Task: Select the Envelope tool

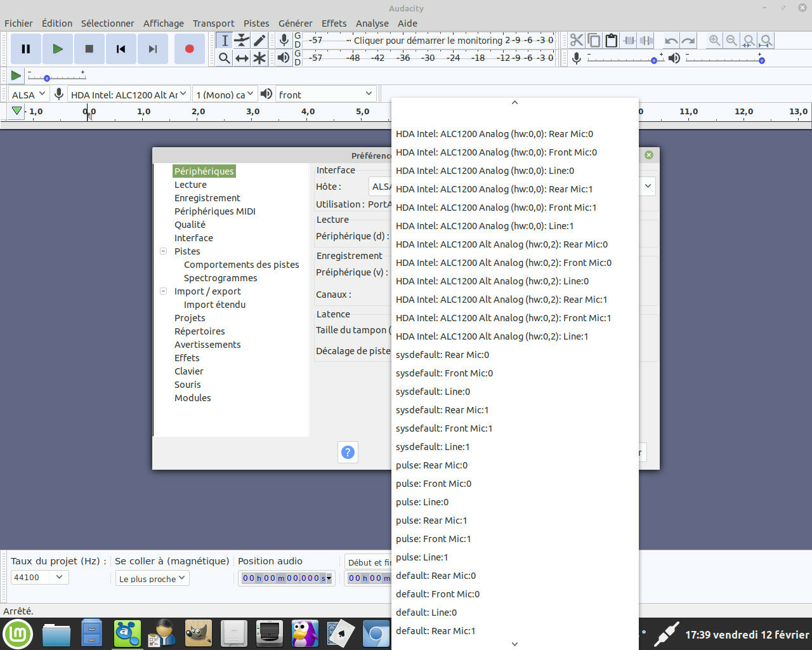Action: point(242,41)
